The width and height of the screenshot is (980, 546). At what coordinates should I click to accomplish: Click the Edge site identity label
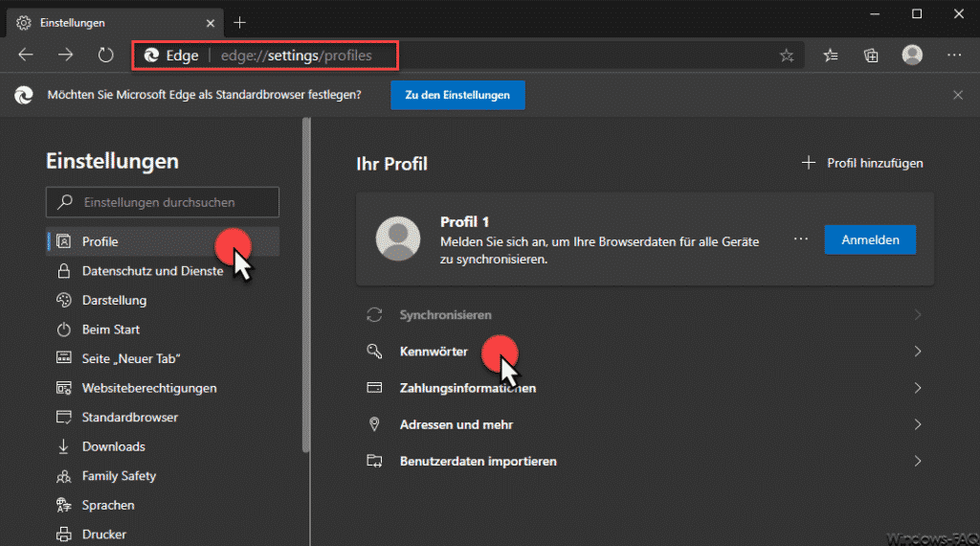tap(171, 56)
